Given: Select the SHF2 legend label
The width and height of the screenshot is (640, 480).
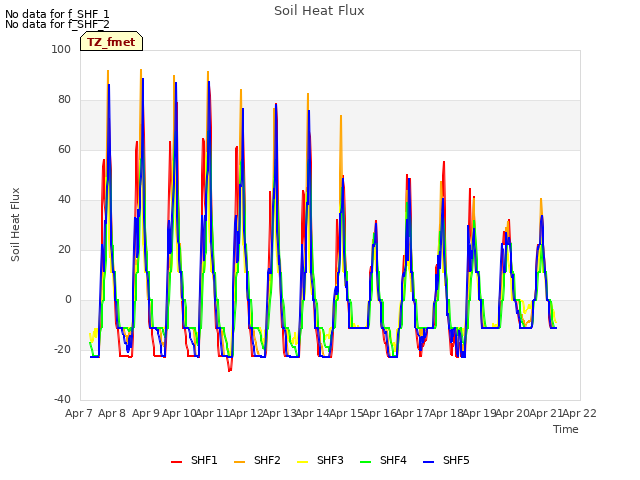Looking at the screenshot, I should point(267,460).
